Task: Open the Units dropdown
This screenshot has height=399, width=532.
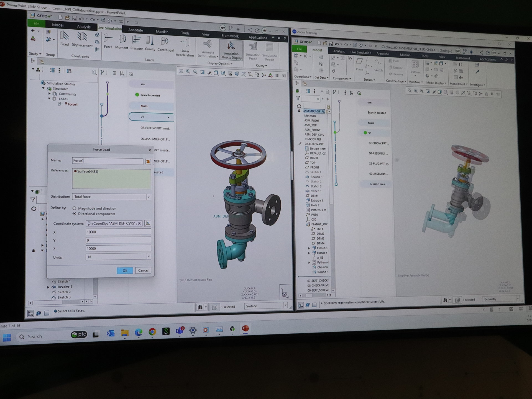Action: (x=149, y=257)
